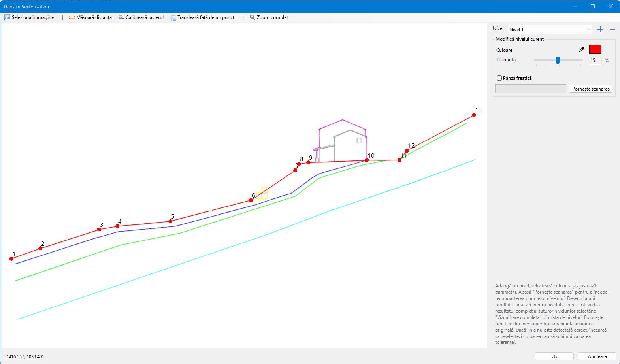Click the Seleziona immagine toolbar icon
Image resolution: width=620 pixels, height=364 pixels.
(7, 17)
